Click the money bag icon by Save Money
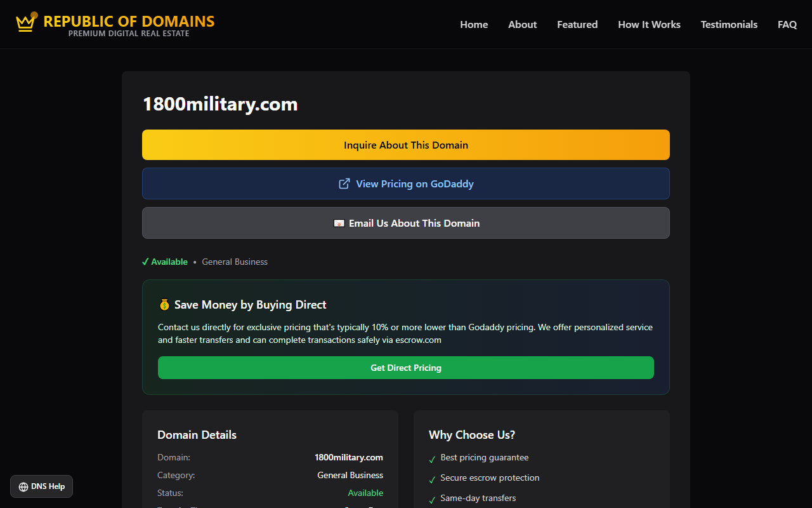This screenshot has height=508, width=812. tap(164, 305)
